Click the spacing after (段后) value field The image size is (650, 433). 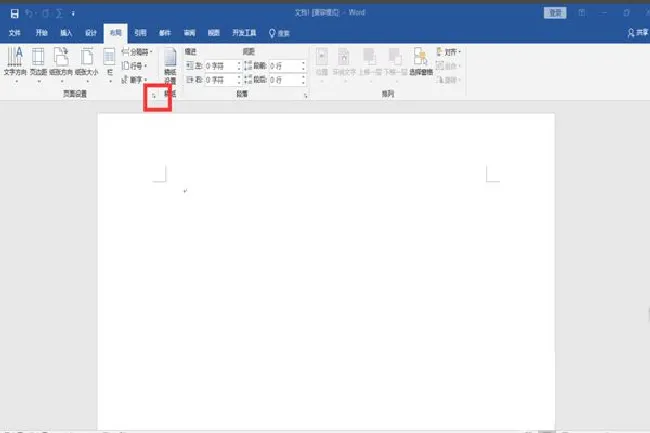pyautogui.click(x=285, y=80)
